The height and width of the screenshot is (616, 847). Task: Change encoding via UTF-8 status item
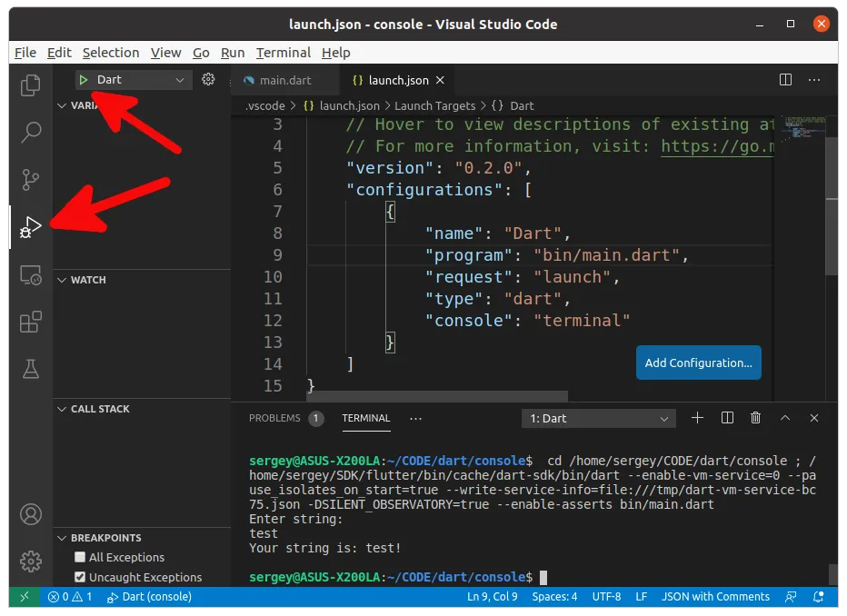click(606, 597)
